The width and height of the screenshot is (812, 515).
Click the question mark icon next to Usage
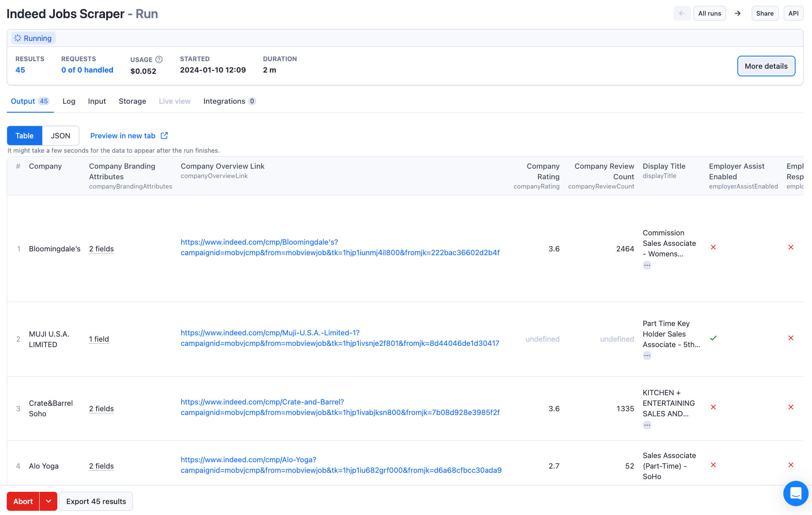click(x=159, y=59)
